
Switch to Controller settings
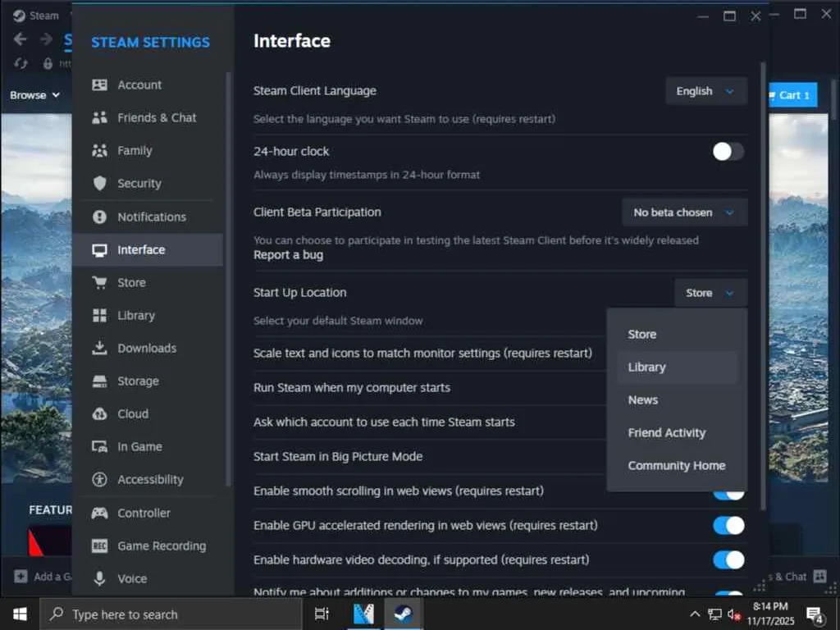click(x=148, y=513)
